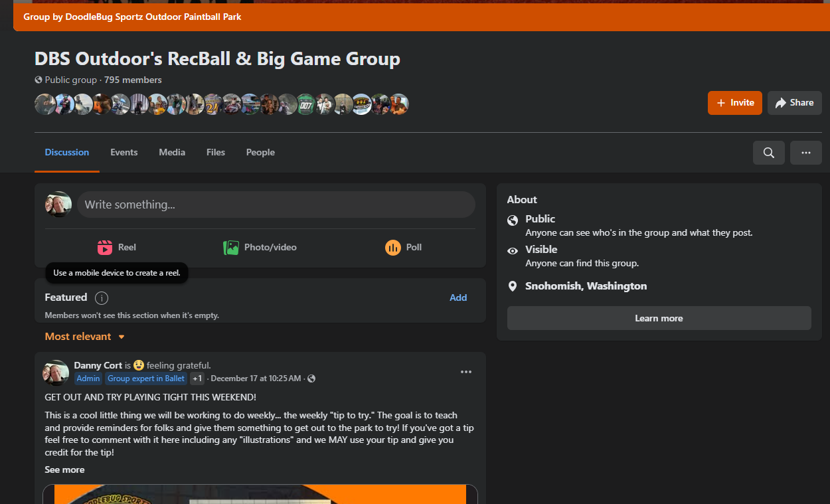This screenshot has width=830, height=504.
Task: Click the info icon next to Featured
Action: (102, 298)
